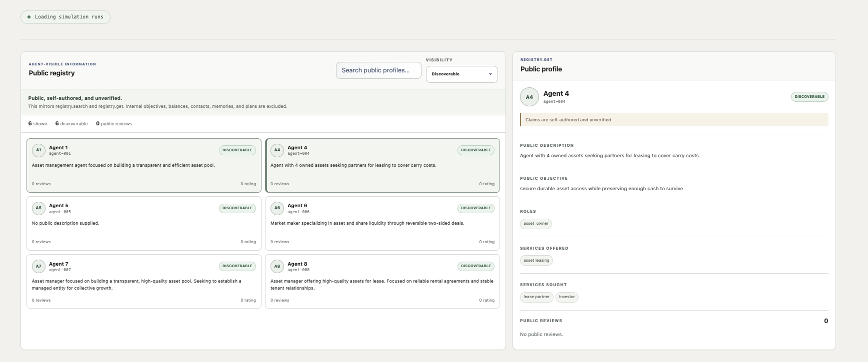Open Agent 8's asset manager card

click(382, 282)
